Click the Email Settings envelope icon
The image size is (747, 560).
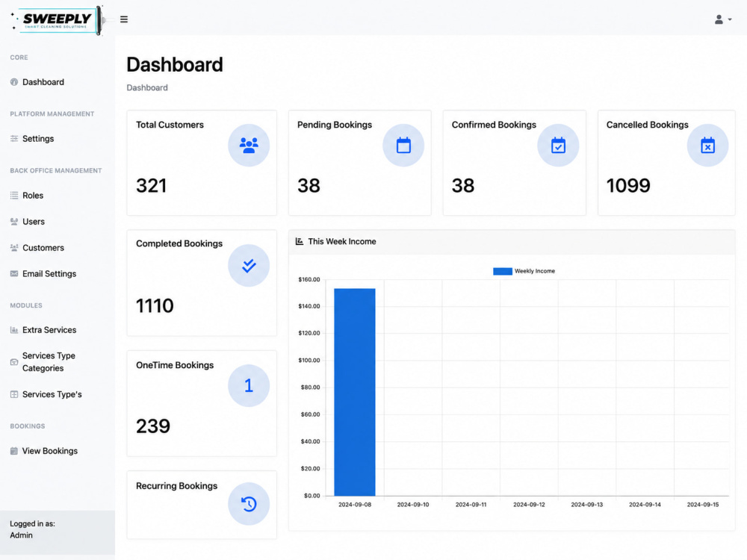tap(13, 274)
